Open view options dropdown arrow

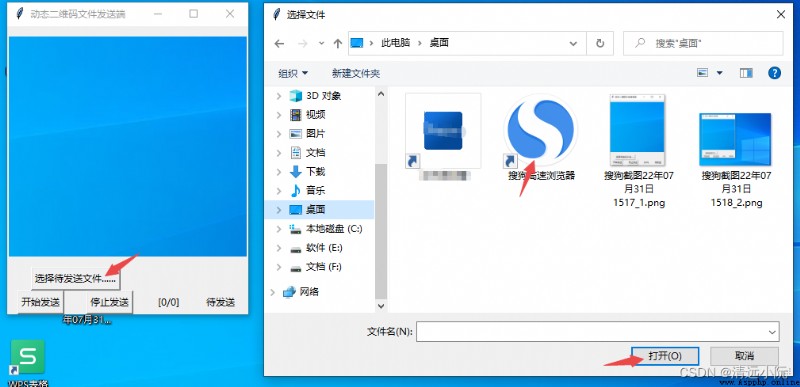(x=719, y=73)
